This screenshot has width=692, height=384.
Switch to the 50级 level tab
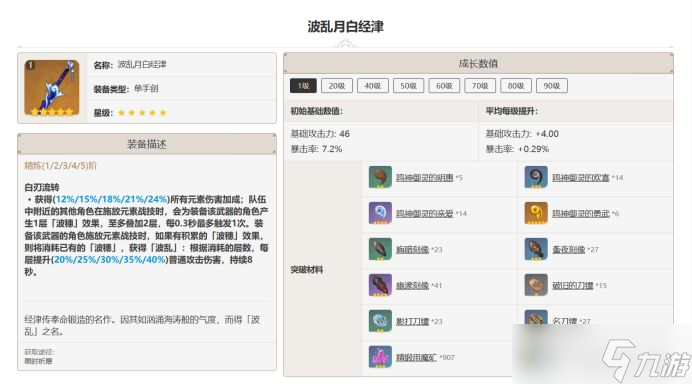point(408,86)
